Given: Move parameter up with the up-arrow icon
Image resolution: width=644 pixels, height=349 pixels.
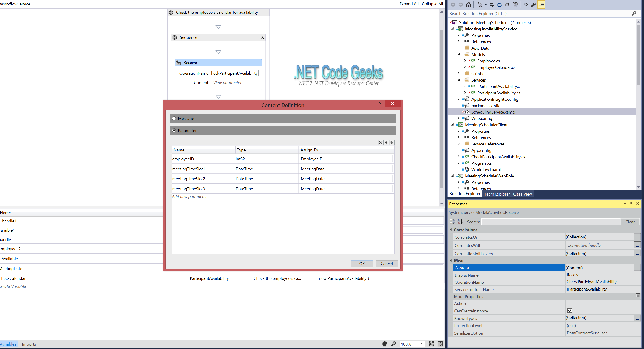Looking at the screenshot, I should pos(386,142).
